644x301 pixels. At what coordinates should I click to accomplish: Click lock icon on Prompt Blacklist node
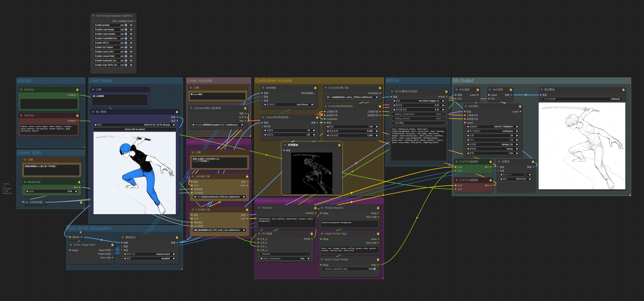(x=378, y=208)
